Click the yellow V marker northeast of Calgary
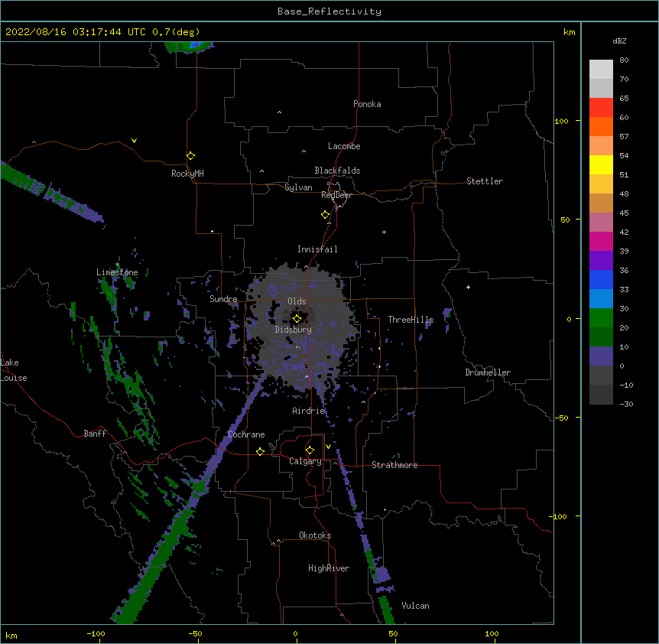This screenshot has height=644, width=659. [x=328, y=447]
